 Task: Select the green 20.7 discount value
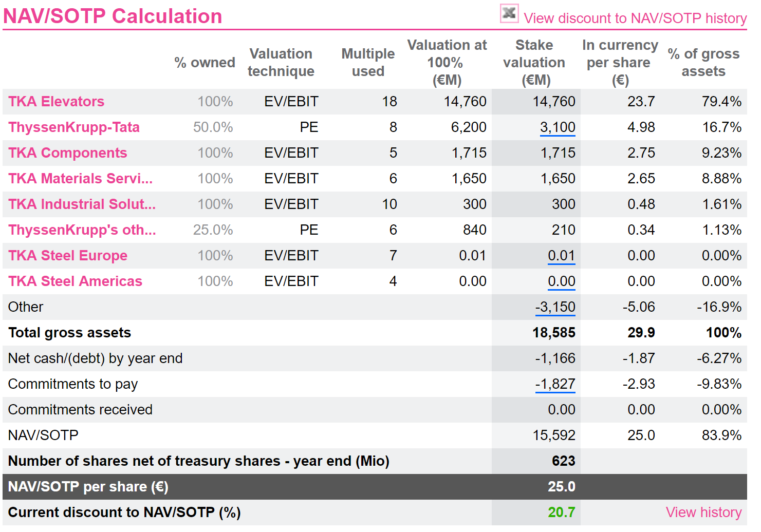click(x=562, y=512)
